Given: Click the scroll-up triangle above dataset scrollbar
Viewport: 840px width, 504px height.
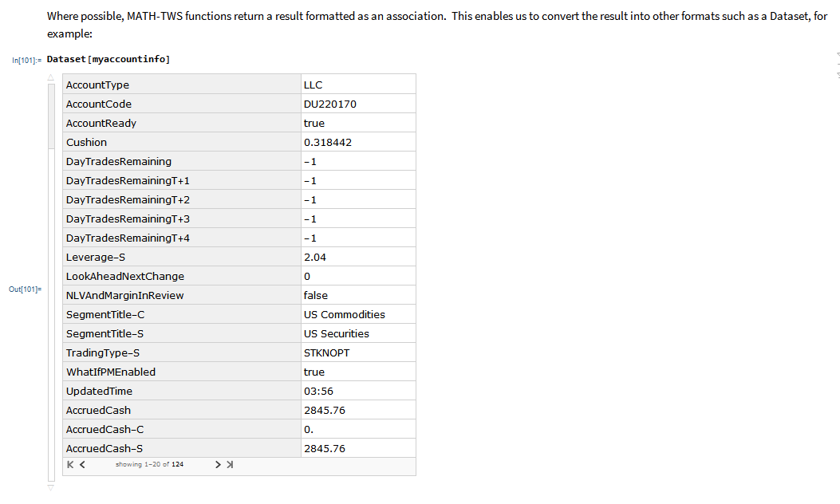Looking at the screenshot, I should click(x=51, y=77).
